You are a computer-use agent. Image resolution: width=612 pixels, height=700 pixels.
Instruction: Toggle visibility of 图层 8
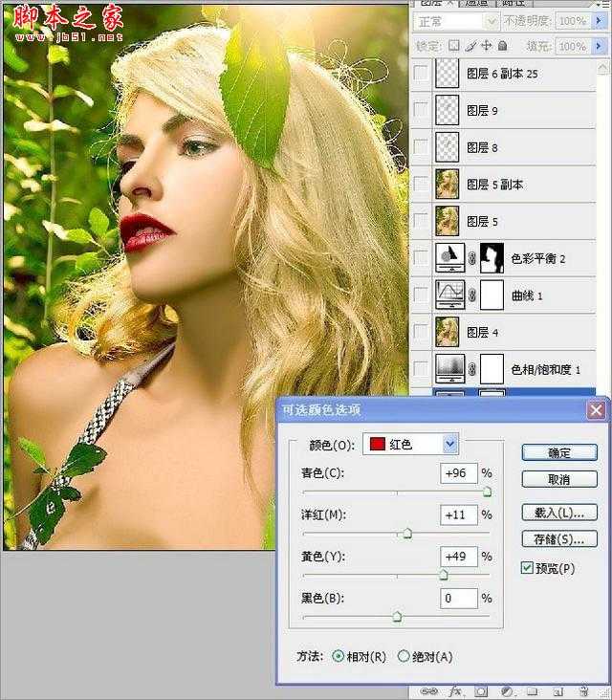[x=421, y=146]
